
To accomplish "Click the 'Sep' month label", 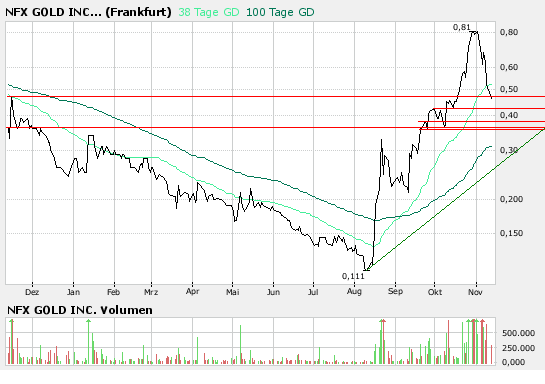I will (395, 292).
